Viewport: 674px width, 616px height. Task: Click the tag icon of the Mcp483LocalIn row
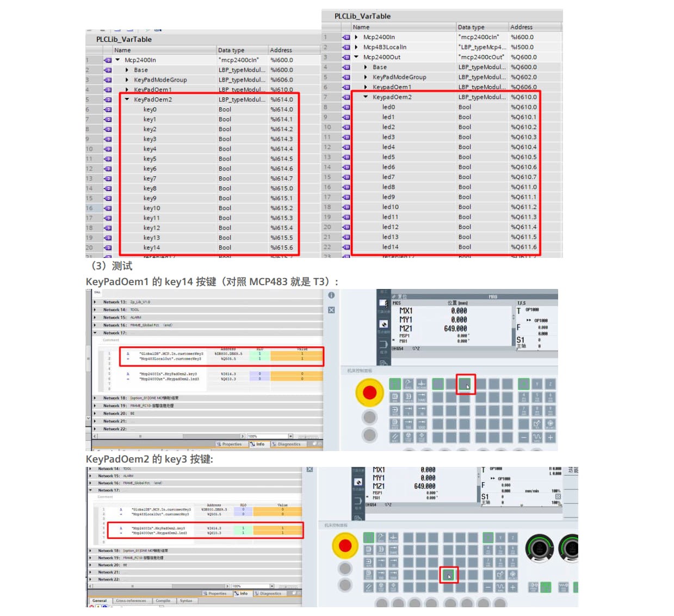(x=346, y=47)
